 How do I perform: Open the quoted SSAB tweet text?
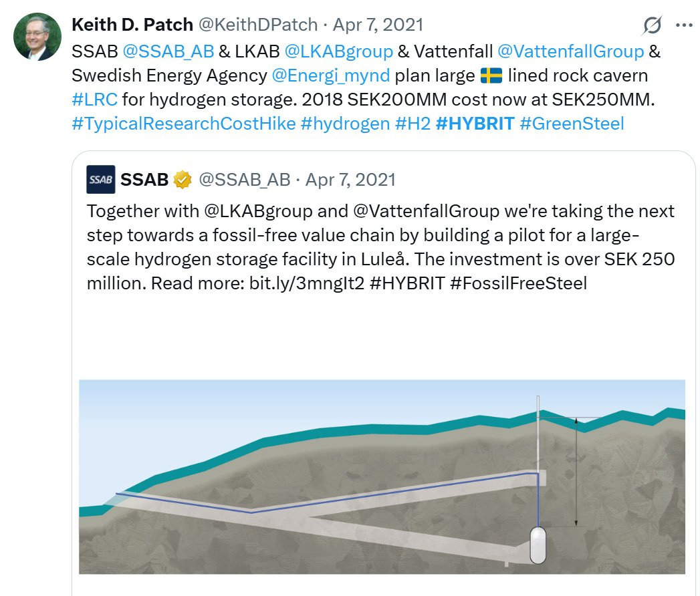[x=381, y=247]
